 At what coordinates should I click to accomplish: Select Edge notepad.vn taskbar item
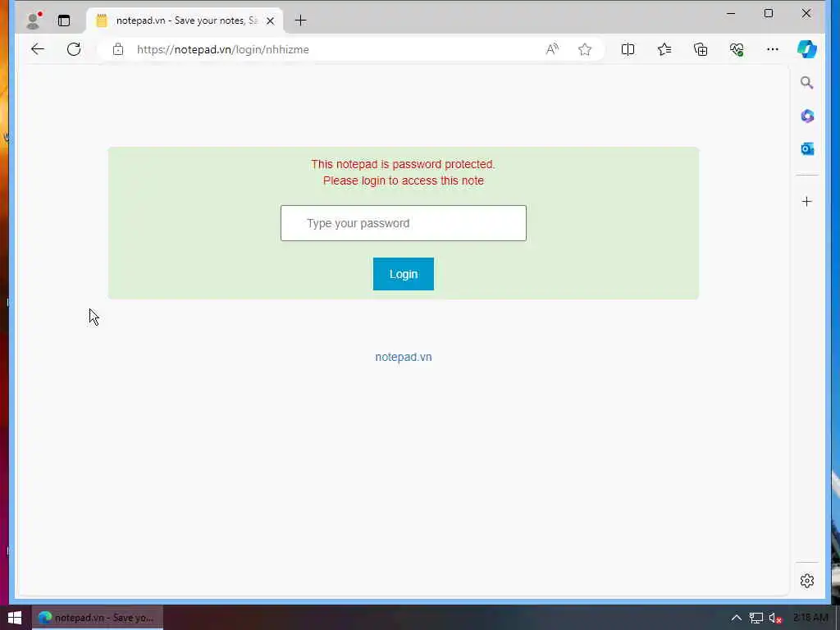98,618
